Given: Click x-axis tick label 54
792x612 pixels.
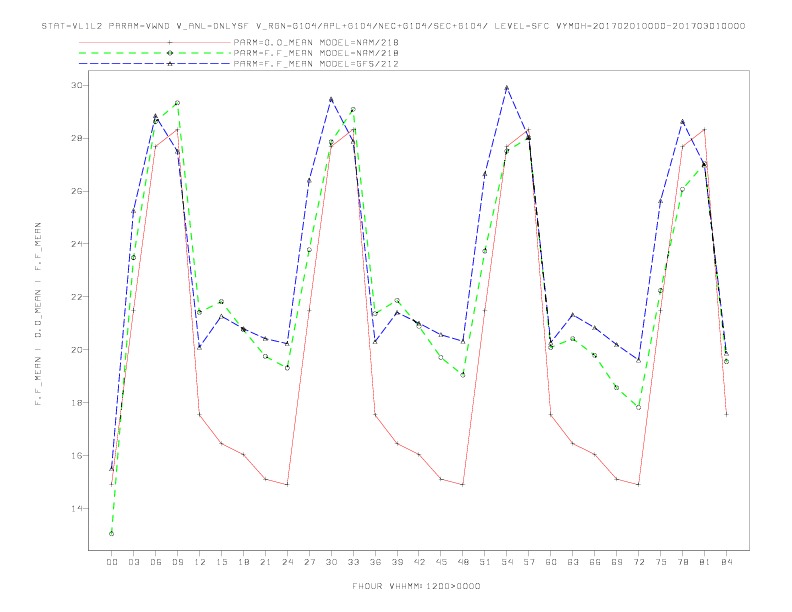Looking at the screenshot, I should coord(507,562).
